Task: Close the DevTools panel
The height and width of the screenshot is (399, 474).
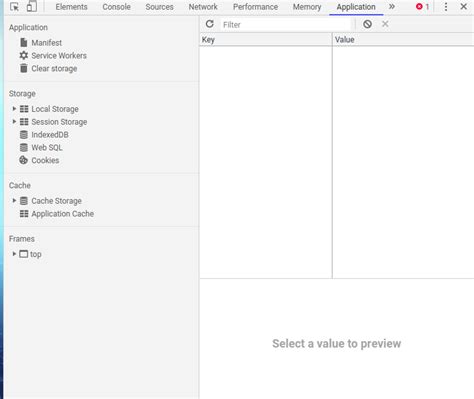Action: (463, 6)
